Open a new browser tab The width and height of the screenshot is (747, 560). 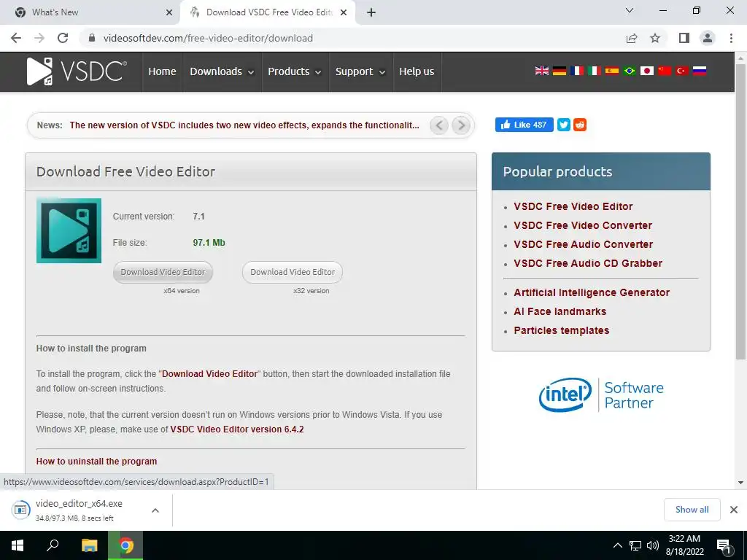[371, 12]
